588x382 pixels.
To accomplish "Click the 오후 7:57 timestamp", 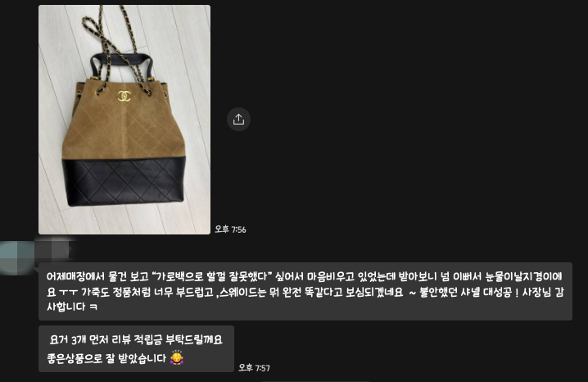I will 254,368.
